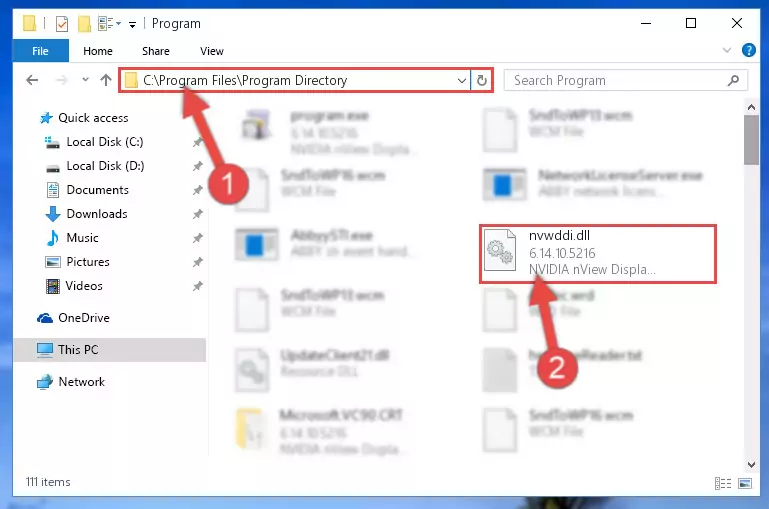Select the nvwddi.dll file
Screen dimensions: 769x509
click(598, 254)
